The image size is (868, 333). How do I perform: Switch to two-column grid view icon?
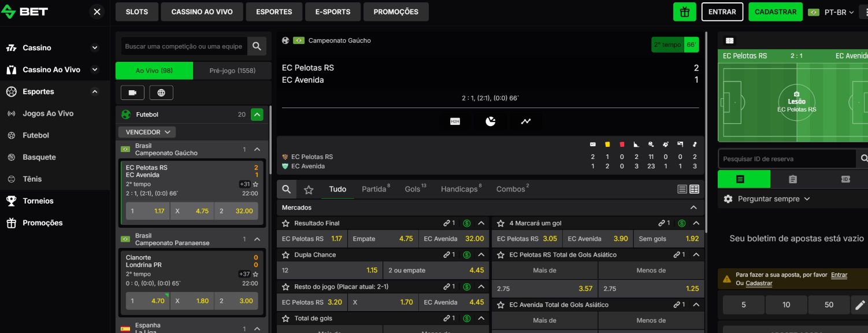tap(695, 189)
